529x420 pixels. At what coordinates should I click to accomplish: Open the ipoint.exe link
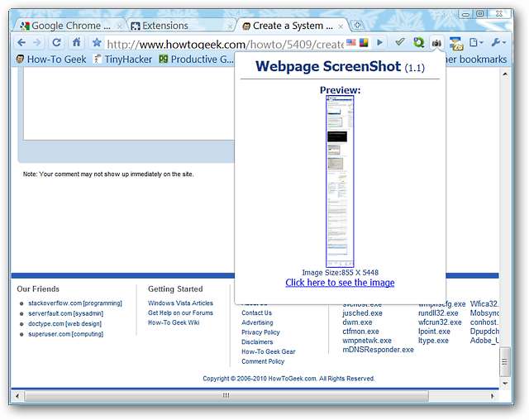click(434, 332)
